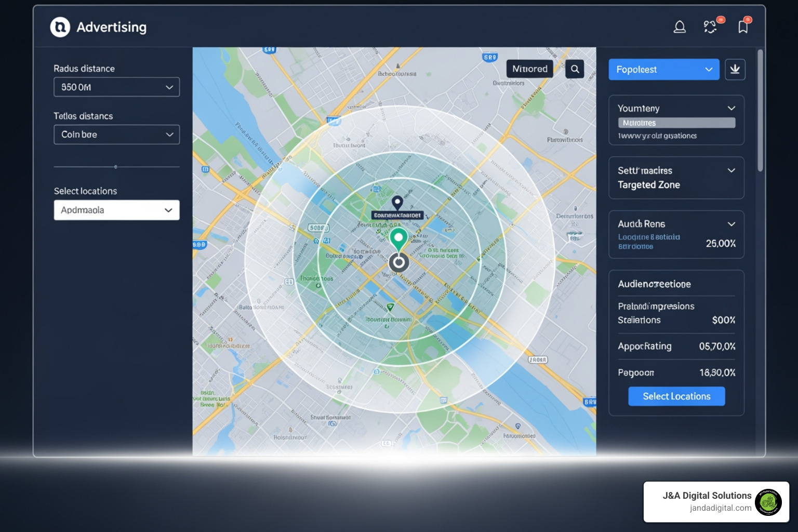Viewport: 798px width, 532px height.
Task: Expand the Youmteny panel chevron
Action: 731,108
